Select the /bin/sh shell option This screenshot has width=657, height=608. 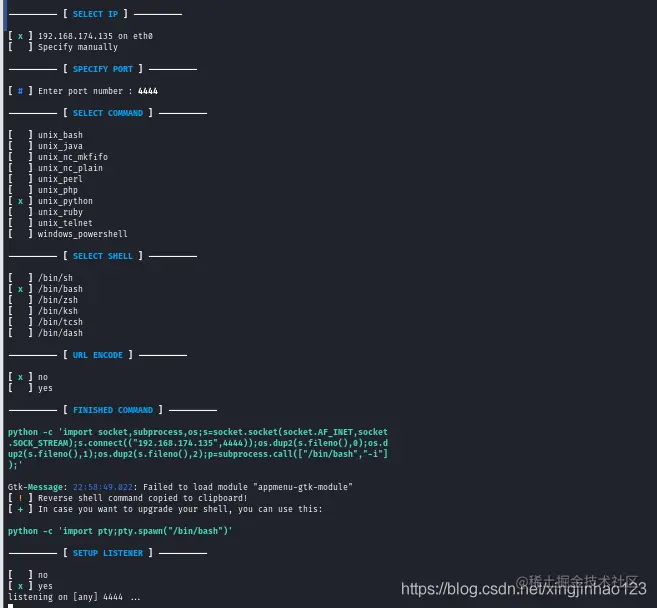41,278
